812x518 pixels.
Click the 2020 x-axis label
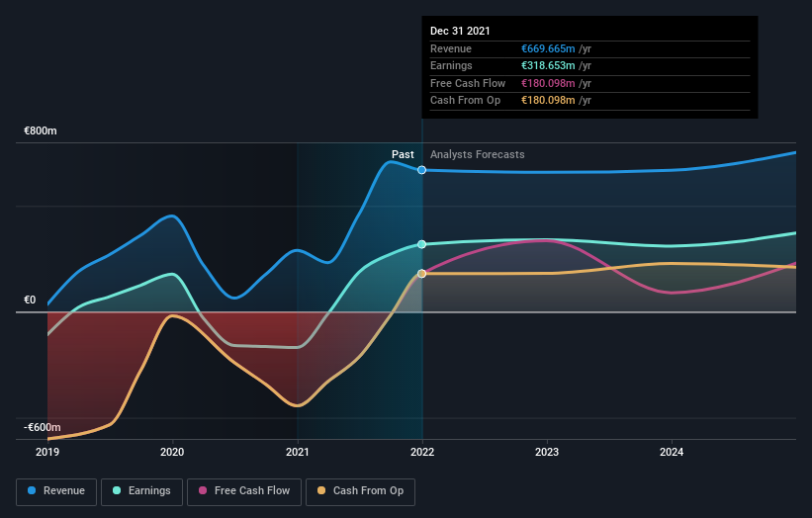172,453
